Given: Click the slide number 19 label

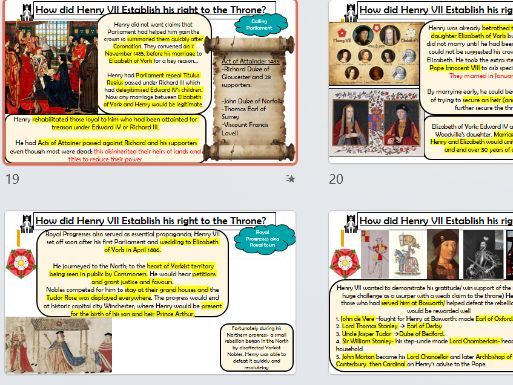Looking at the screenshot, I should (12, 179).
